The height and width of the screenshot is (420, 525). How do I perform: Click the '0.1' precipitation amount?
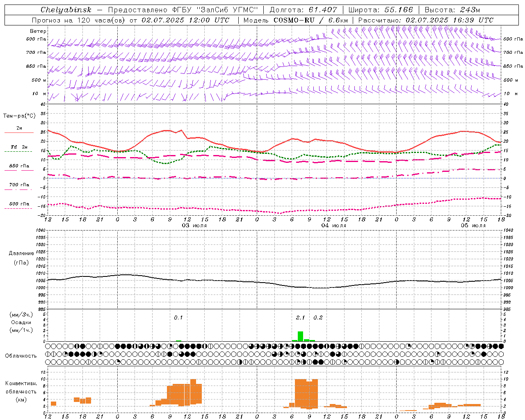178,318
